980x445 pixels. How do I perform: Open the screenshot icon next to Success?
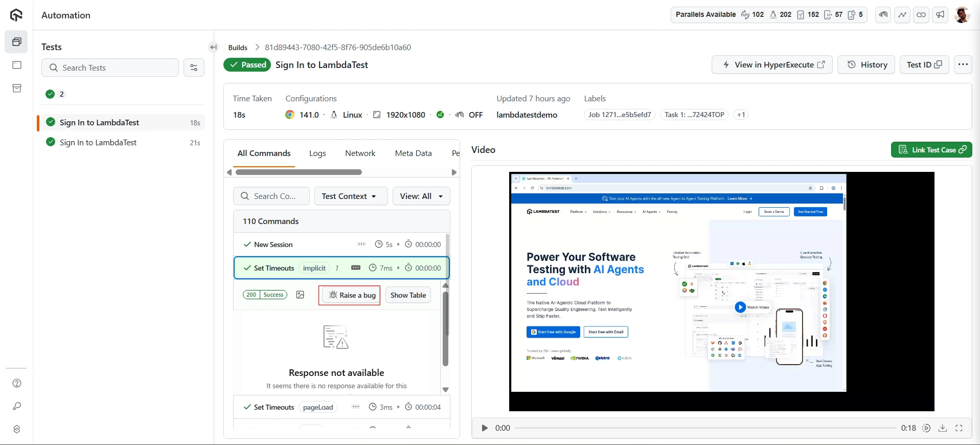[300, 295]
